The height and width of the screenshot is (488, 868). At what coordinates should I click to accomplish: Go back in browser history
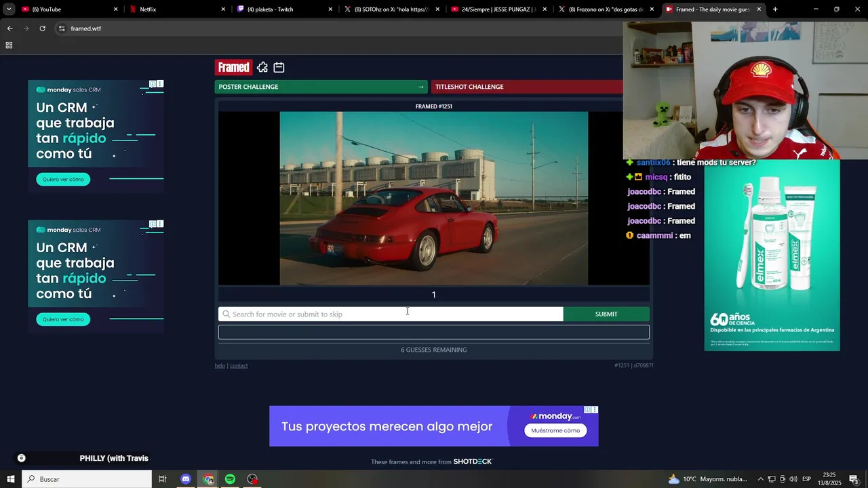[x=9, y=28]
